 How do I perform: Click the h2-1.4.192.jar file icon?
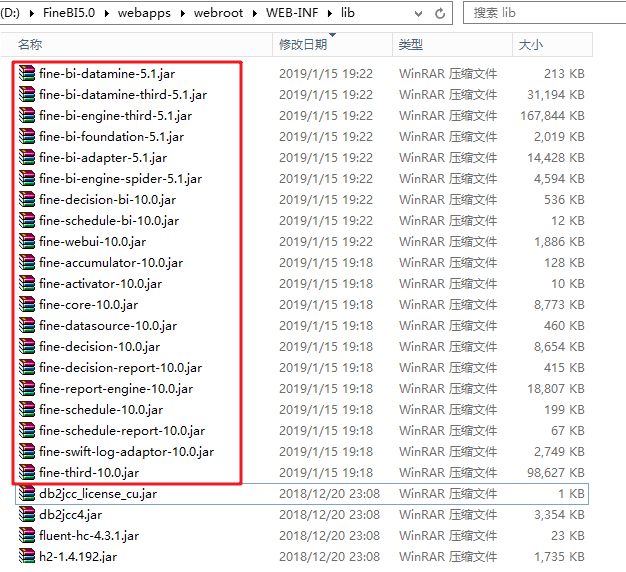[27, 556]
